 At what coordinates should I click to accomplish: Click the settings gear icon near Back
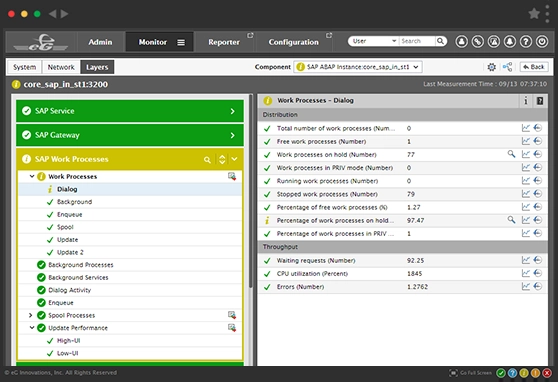click(491, 67)
